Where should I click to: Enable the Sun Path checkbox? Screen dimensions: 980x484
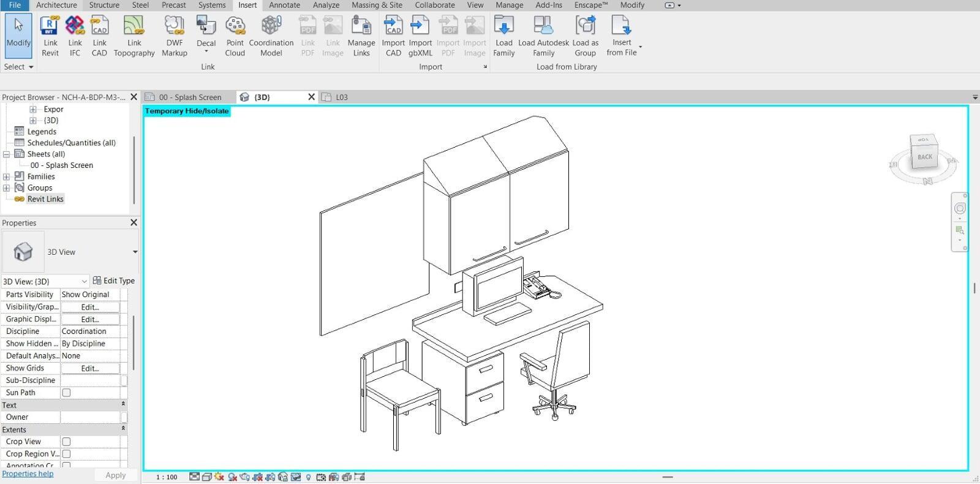click(66, 393)
